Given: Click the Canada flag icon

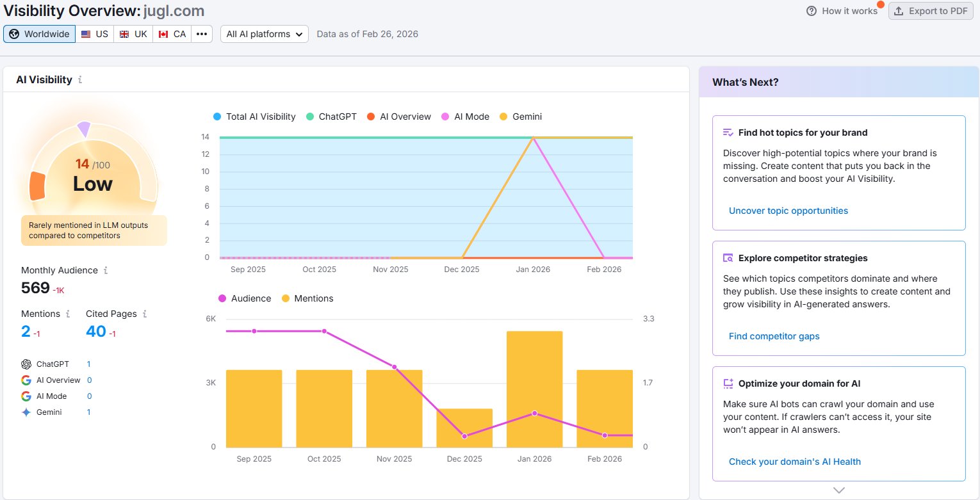Looking at the screenshot, I should click(163, 34).
